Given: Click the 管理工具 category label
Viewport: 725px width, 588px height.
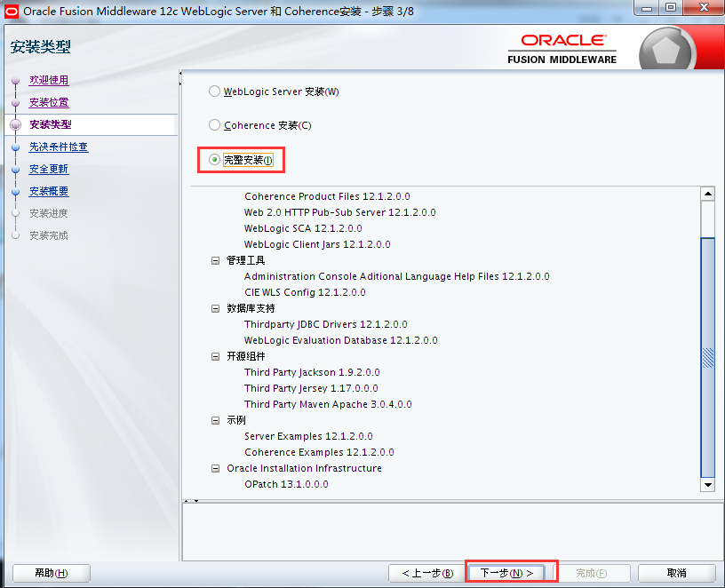Looking at the screenshot, I should 245,261.
